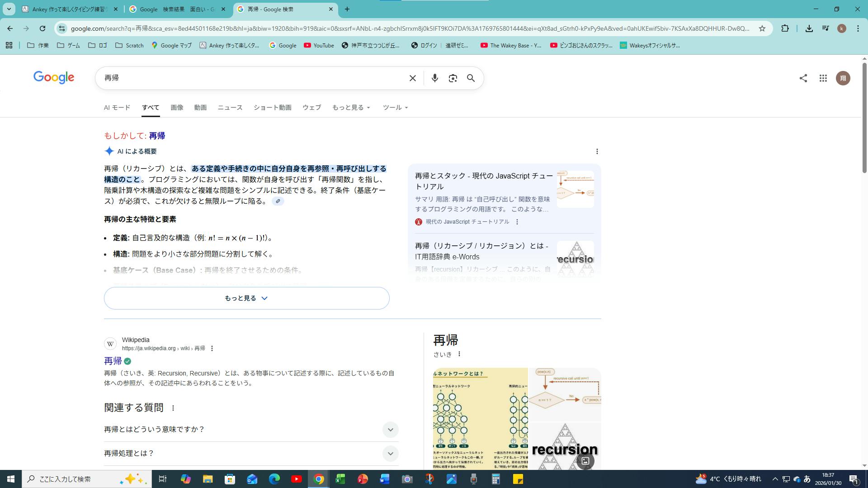
Task: Click the AI overview source link chip
Action: [278, 202]
